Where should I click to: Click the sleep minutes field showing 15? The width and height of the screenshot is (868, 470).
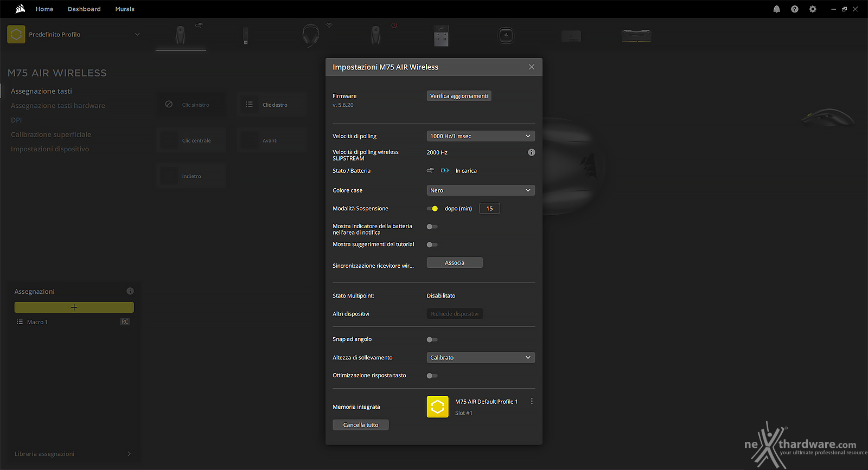click(489, 208)
